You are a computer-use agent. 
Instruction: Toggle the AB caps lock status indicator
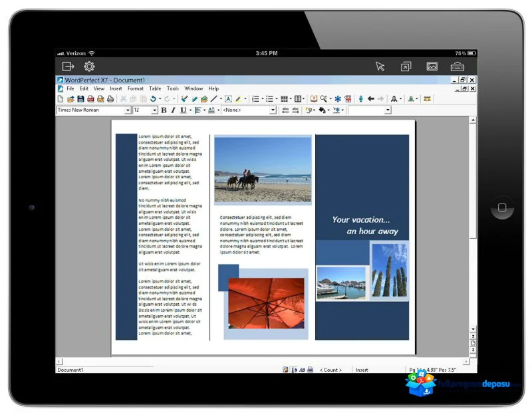(x=302, y=370)
